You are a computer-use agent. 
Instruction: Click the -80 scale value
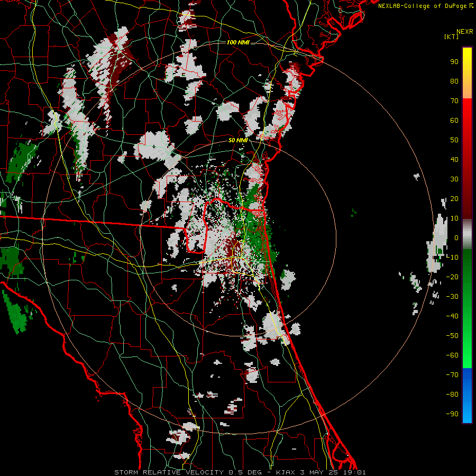click(x=452, y=395)
